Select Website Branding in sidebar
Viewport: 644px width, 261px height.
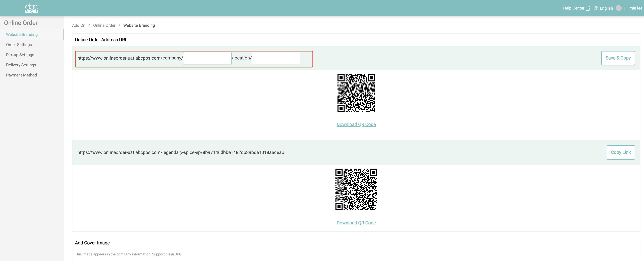pyautogui.click(x=22, y=34)
